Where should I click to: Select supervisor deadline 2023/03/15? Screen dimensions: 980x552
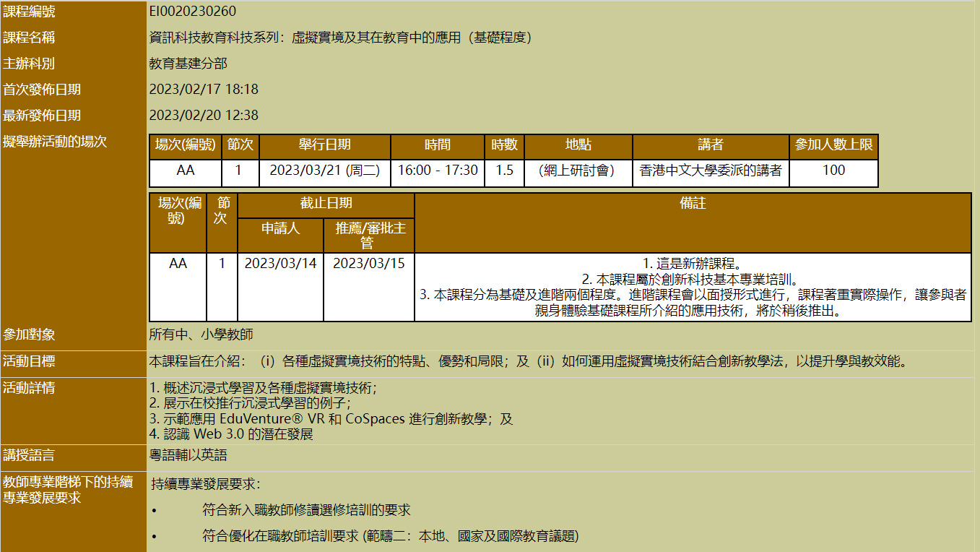pyautogui.click(x=368, y=264)
